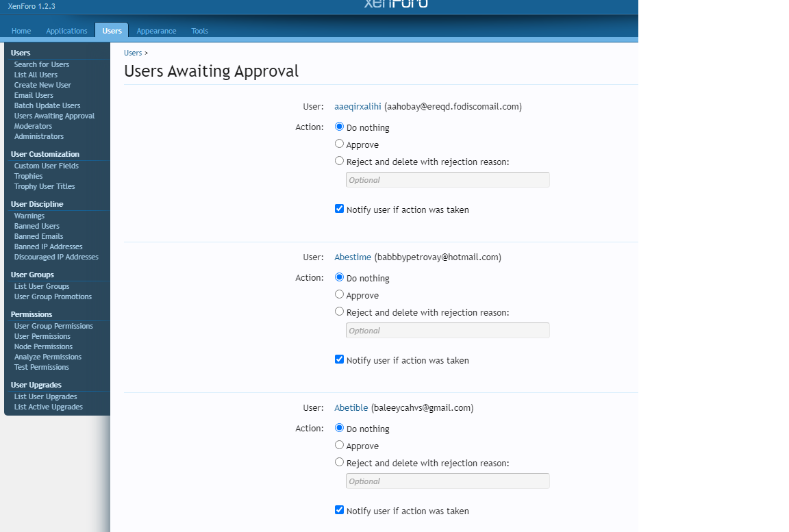Focus rejection reason field for Abetible

(448, 481)
